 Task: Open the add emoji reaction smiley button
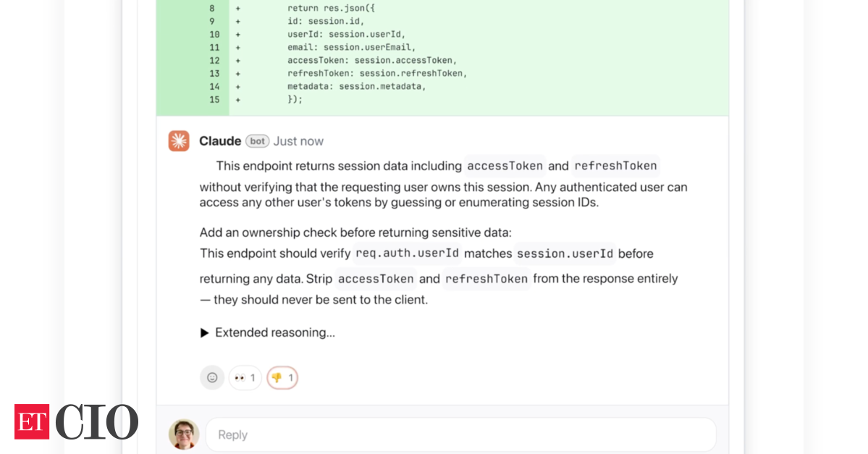(212, 377)
